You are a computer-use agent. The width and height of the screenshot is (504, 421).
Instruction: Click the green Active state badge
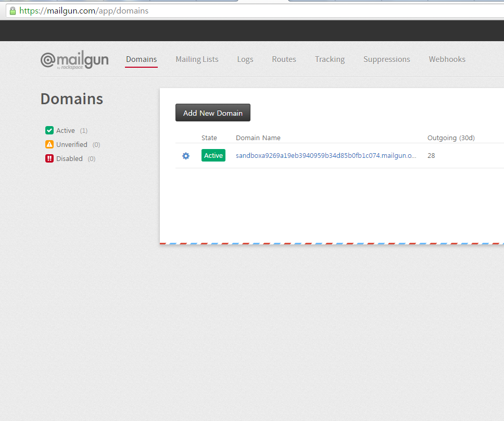click(213, 155)
